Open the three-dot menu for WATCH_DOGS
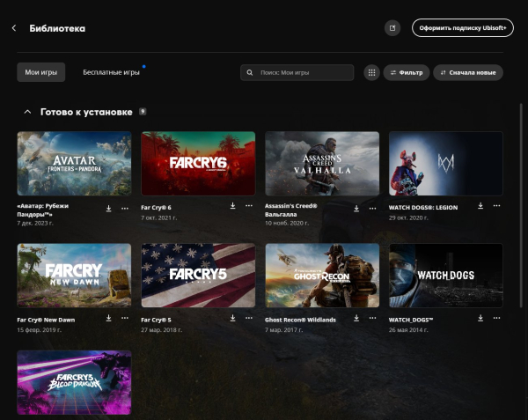528x420 pixels. (496, 318)
